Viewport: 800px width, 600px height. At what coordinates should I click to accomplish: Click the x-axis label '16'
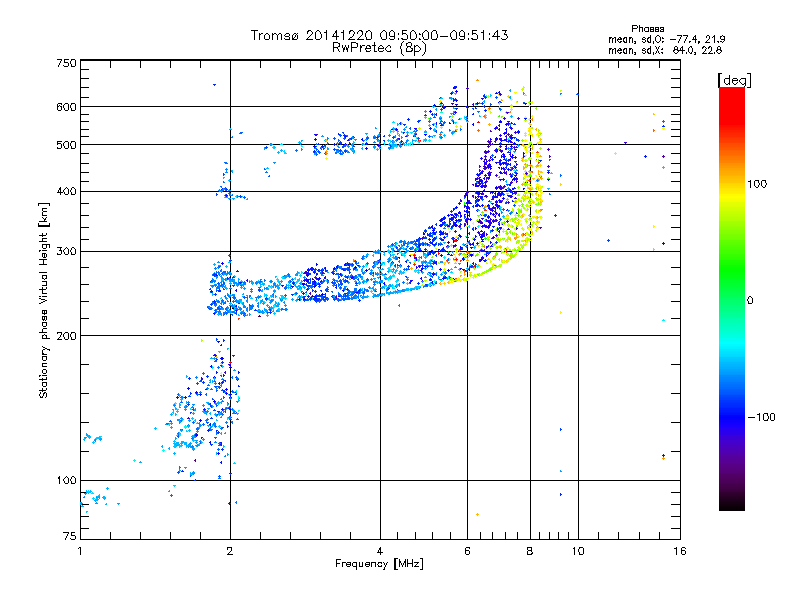click(x=680, y=551)
